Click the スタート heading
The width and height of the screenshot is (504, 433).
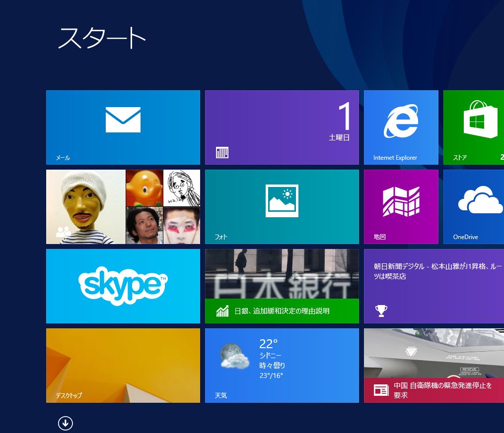pos(102,38)
